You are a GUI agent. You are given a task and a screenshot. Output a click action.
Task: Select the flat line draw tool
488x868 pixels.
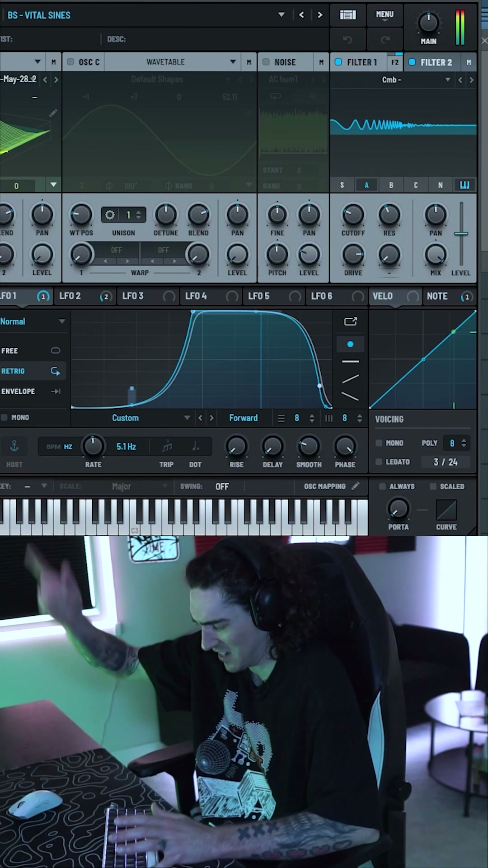(350, 362)
